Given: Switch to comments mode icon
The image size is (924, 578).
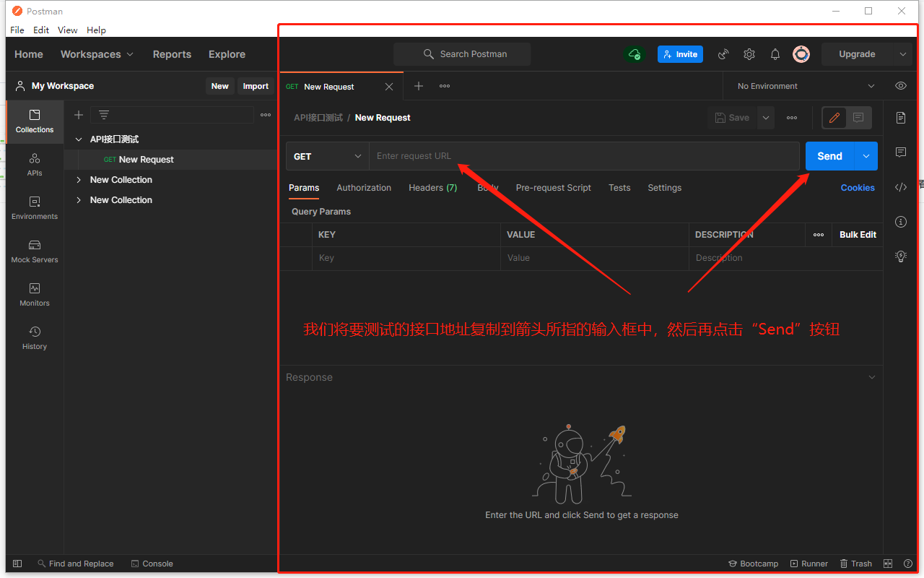Looking at the screenshot, I should pos(858,118).
